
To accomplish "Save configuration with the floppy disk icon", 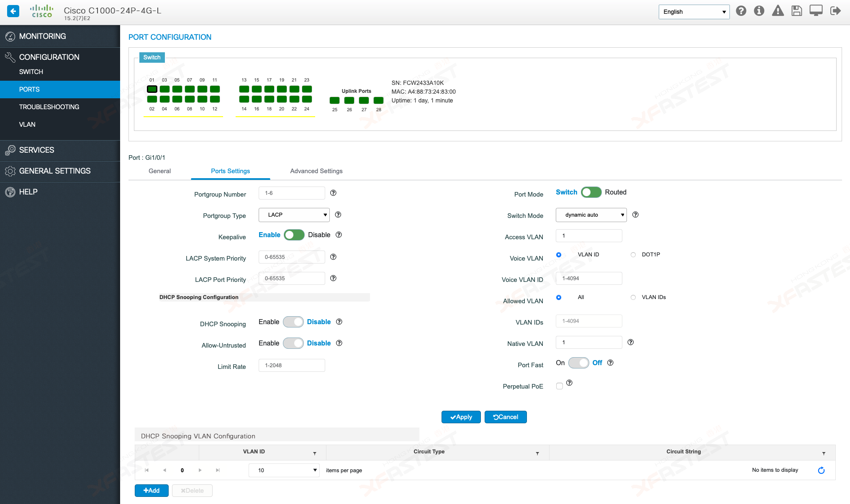I will point(797,11).
